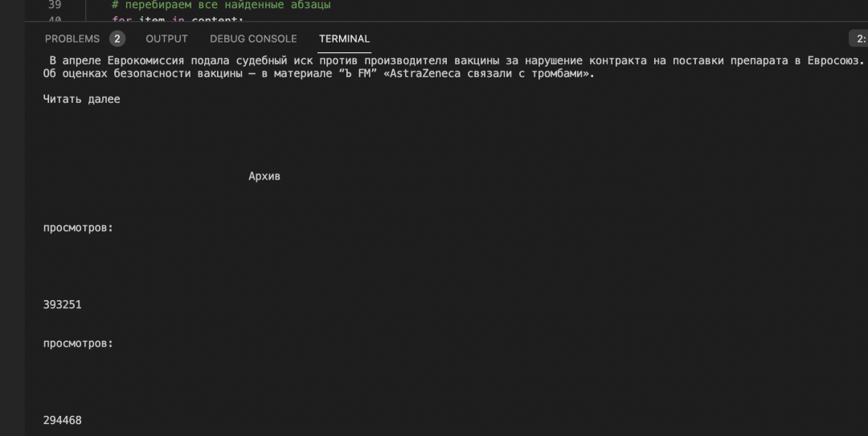Show the DEBUG CONSOLE panel

(253, 39)
